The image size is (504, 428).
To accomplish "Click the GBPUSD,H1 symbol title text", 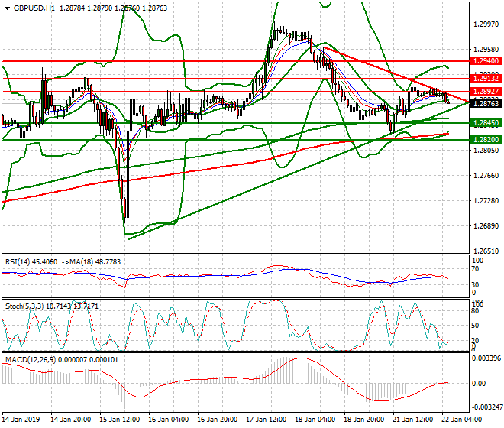I will click(x=34, y=8).
